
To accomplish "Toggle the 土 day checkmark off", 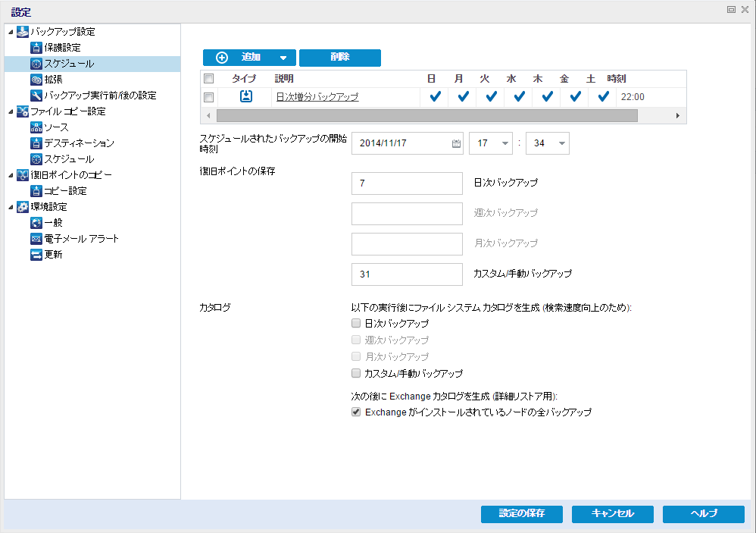I will coord(600,97).
